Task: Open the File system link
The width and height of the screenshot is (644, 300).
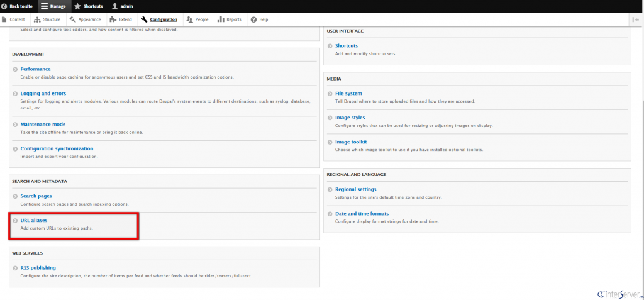Action: point(348,93)
